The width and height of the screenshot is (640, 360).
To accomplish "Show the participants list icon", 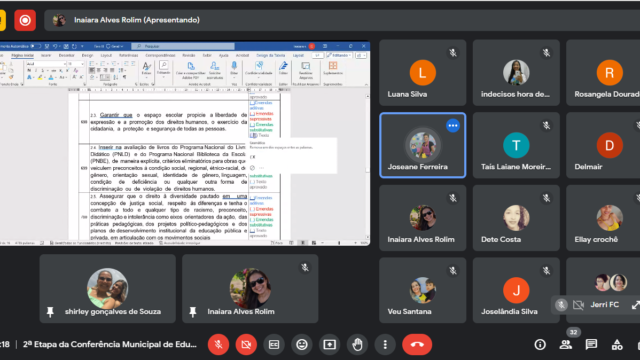I will tap(566, 344).
